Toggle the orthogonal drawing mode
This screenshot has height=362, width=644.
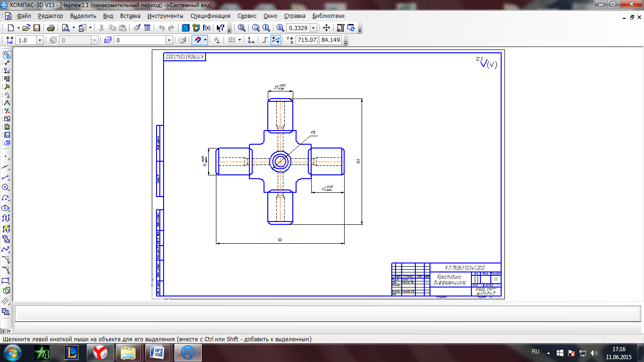click(265, 40)
